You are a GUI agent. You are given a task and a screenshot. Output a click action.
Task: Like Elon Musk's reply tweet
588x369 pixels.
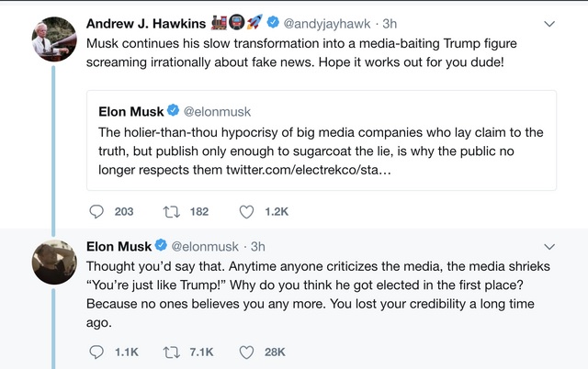(x=246, y=352)
